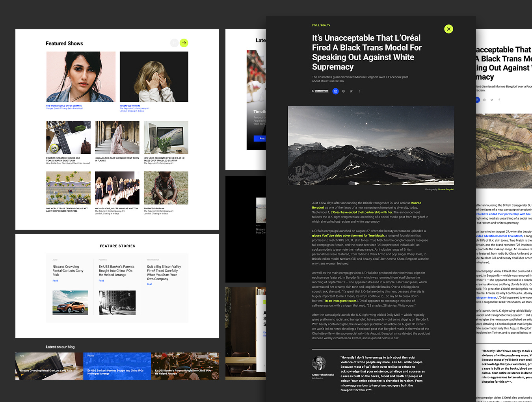Open the woman in denim jacket show image

[x=81, y=77]
